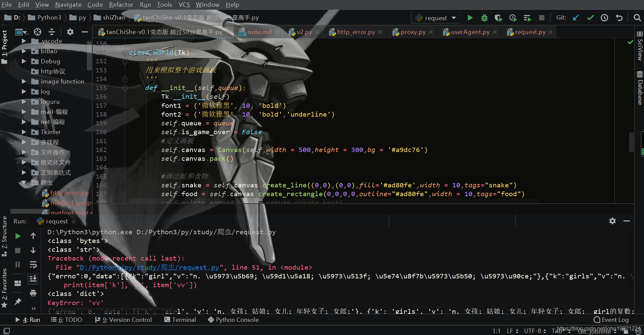Open 6: TODO tool window

pos(67,320)
